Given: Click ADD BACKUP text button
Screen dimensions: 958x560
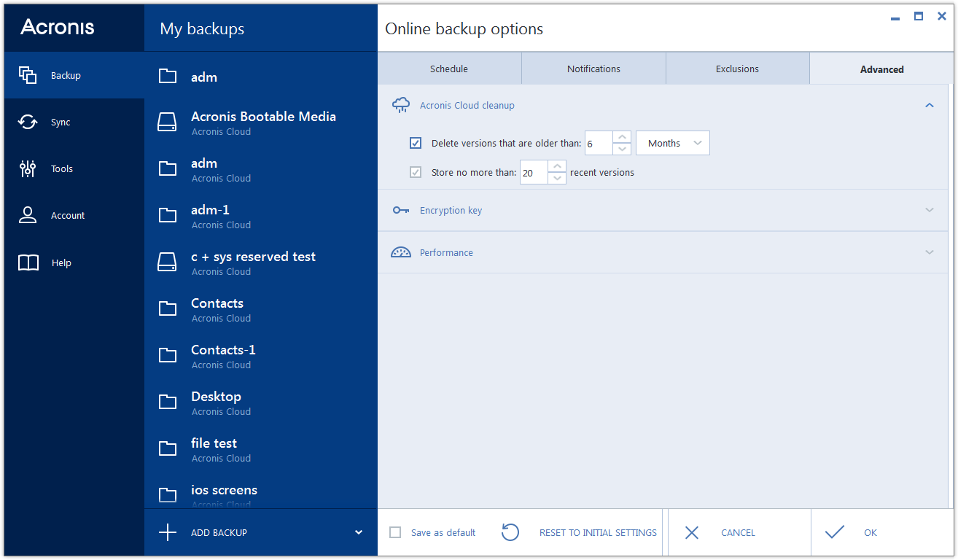Looking at the screenshot, I should [219, 532].
